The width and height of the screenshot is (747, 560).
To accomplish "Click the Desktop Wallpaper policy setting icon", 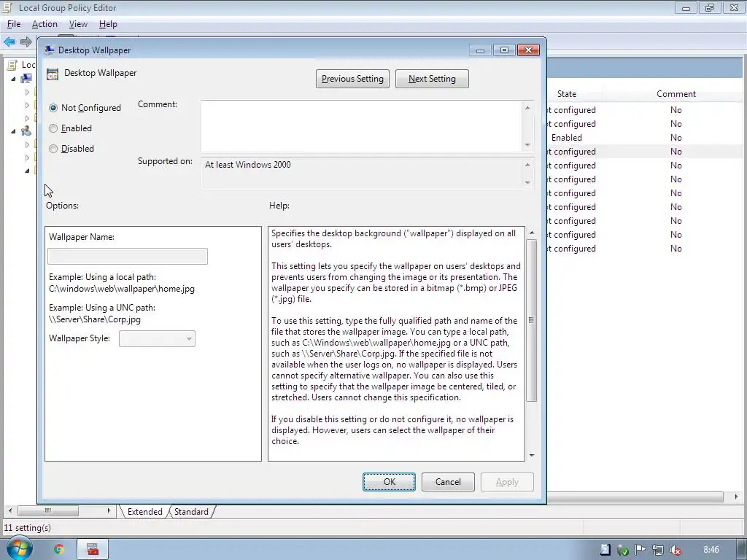I will pyautogui.click(x=53, y=74).
